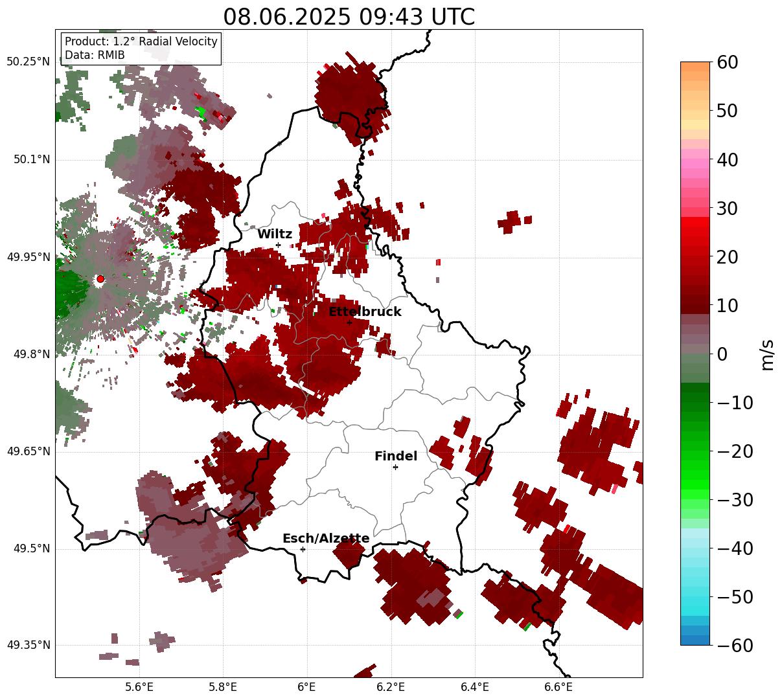Click the bright red colorbar band near 25 m/s
782x700 pixels.
tap(695, 230)
